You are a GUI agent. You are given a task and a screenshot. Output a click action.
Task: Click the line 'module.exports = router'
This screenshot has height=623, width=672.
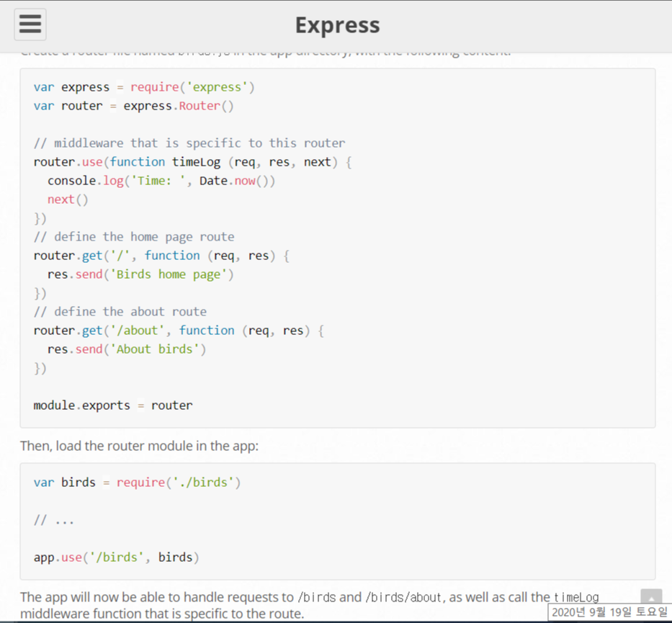click(x=113, y=405)
